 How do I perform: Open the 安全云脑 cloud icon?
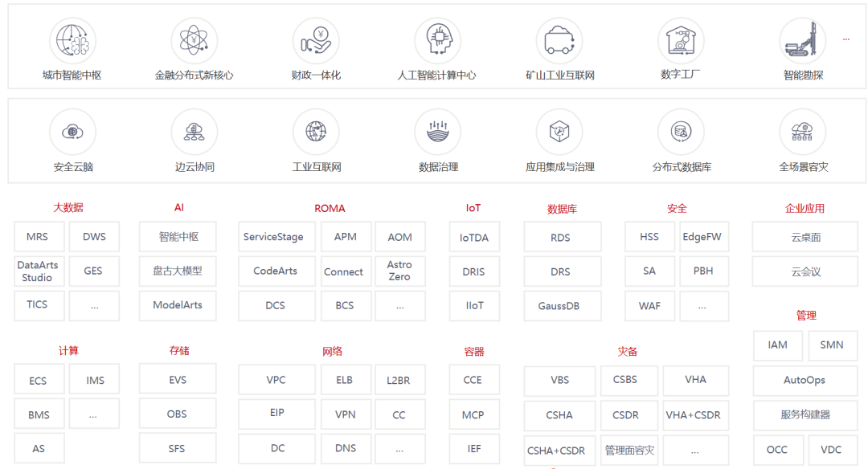[x=72, y=132]
